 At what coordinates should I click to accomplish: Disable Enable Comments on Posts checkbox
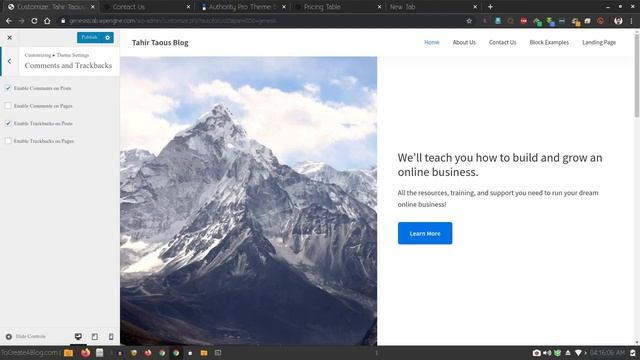8,88
